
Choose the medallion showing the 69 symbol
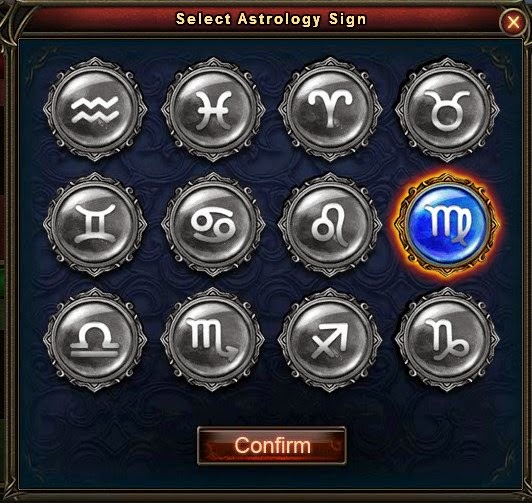[213, 224]
